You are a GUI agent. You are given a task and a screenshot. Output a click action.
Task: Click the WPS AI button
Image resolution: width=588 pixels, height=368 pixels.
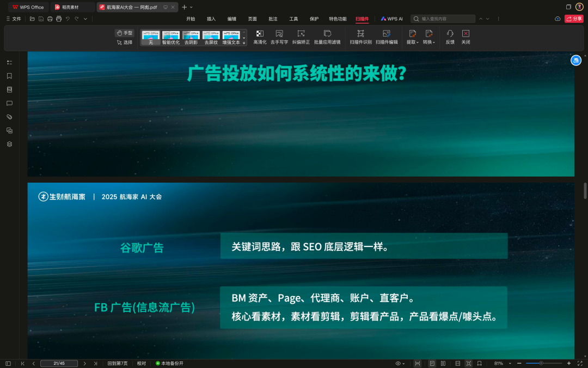392,19
